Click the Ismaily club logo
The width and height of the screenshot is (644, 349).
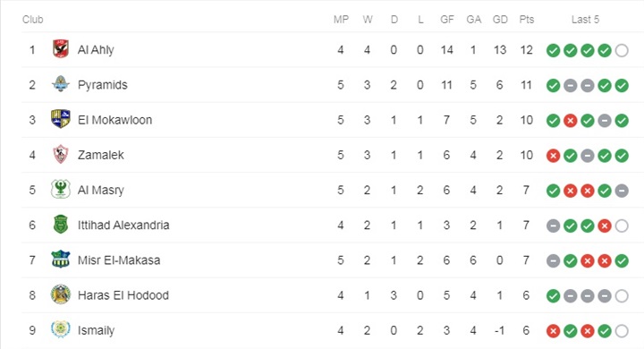(61, 329)
